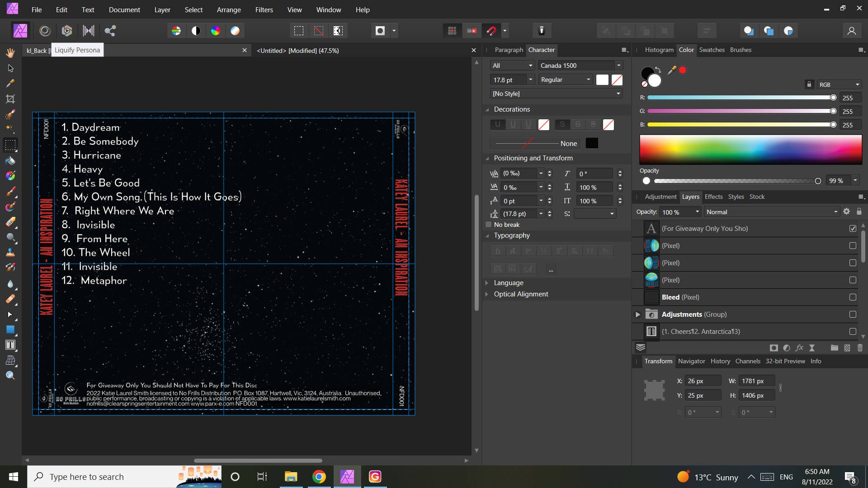The height and width of the screenshot is (488, 868).
Task: Click the typography more options button
Action: [x=551, y=269]
